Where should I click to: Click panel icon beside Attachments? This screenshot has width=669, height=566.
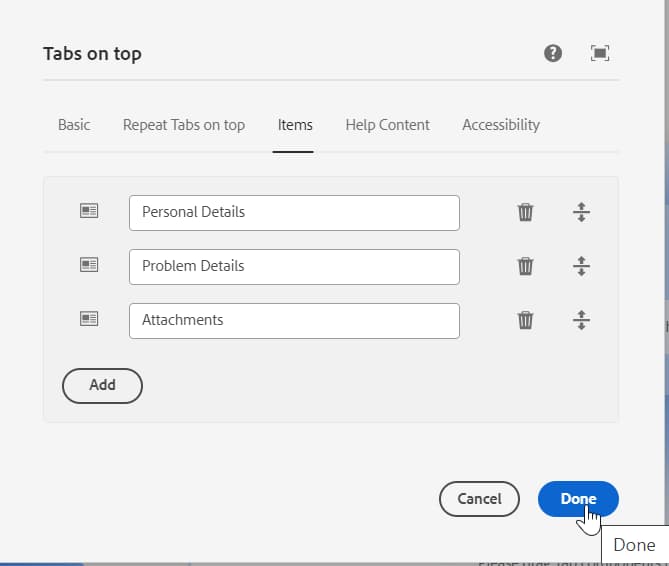(90, 319)
